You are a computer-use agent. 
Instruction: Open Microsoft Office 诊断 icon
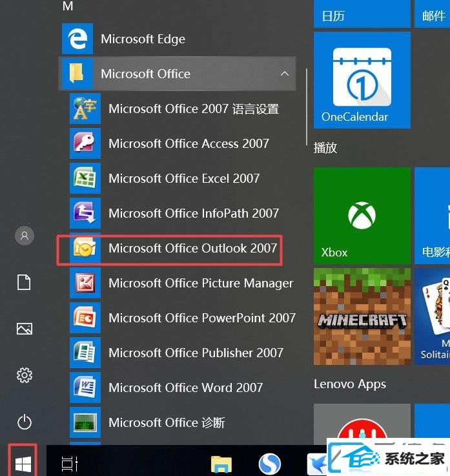85,422
